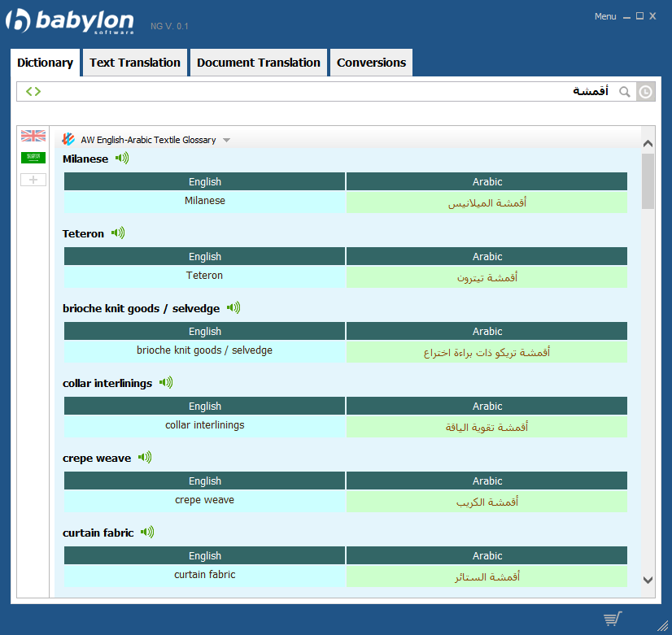Click the scrollbar down arrow
The height and width of the screenshot is (635, 672).
pos(648,580)
